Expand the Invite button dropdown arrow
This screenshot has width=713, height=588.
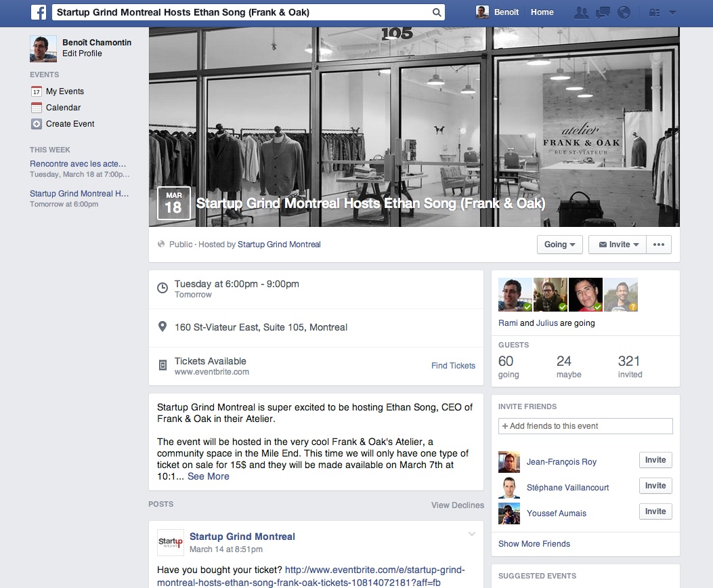pos(635,244)
